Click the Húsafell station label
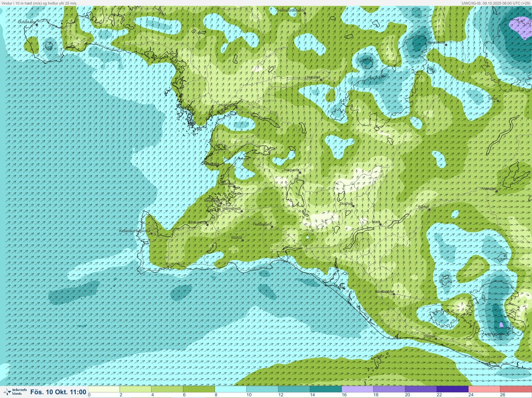The image size is (532, 398). (x=313, y=77)
